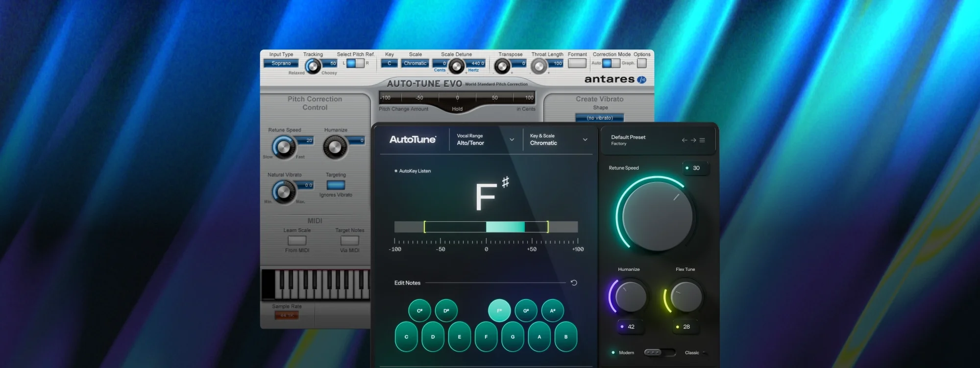Toggle the B note button
The width and height of the screenshot is (980, 368).
click(x=566, y=337)
